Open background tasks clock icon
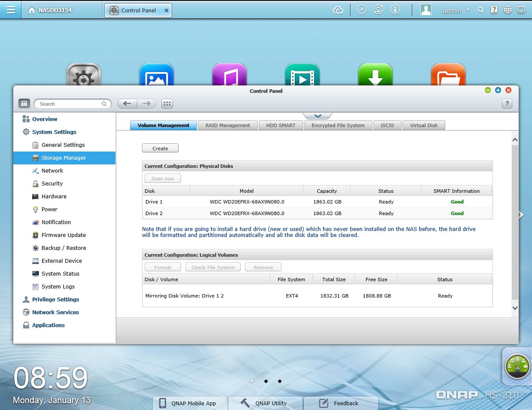 [x=362, y=10]
